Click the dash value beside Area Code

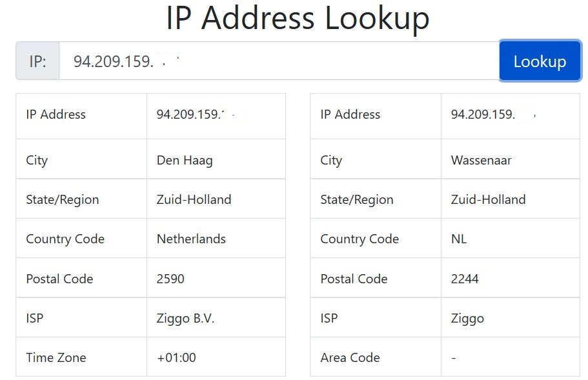pyautogui.click(x=454, y=357)
